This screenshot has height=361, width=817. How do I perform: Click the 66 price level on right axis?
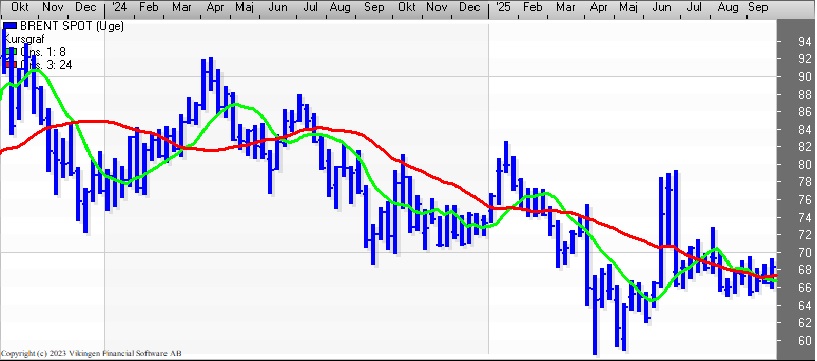click(x=804, y=288)
